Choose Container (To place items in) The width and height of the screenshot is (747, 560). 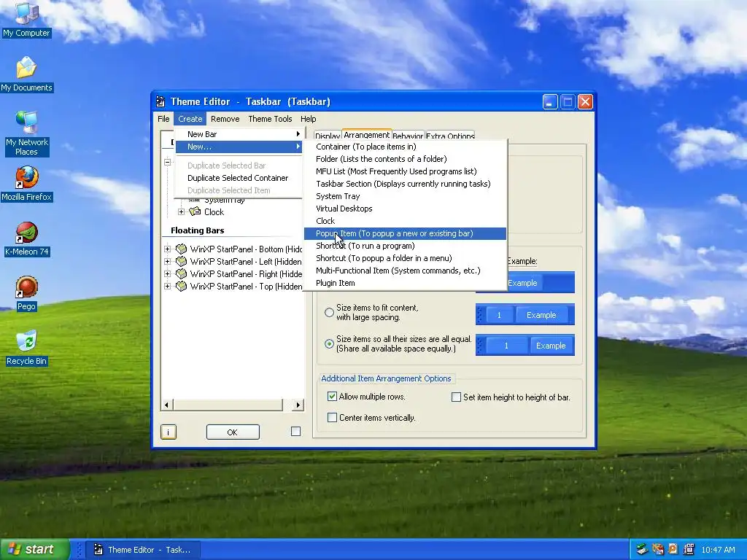coord(405,147)
